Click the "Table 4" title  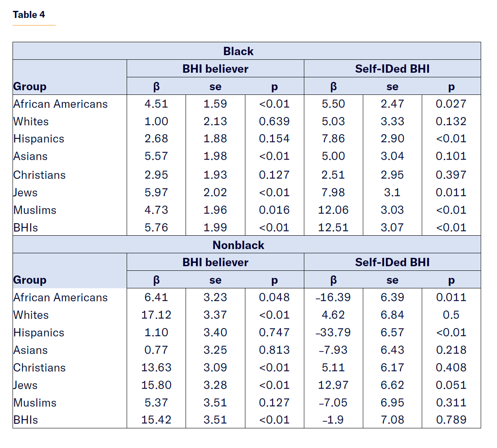pos(29,15)
